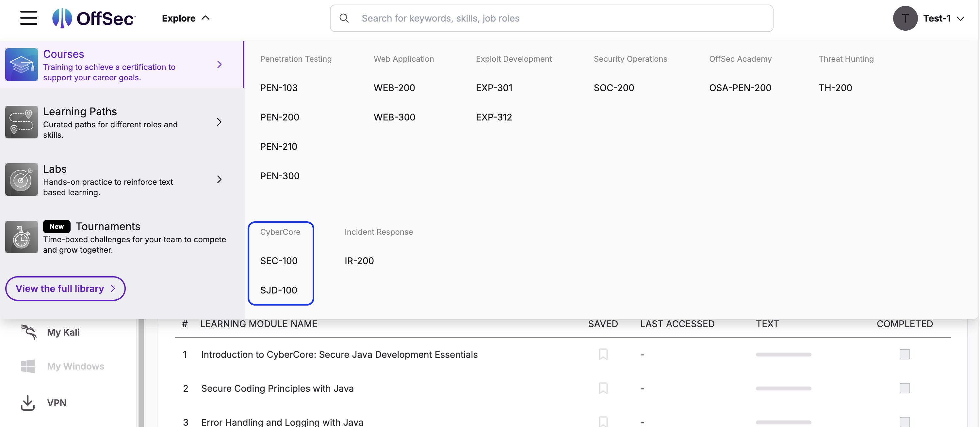Open 'Secure Coding Principles with Java' module
Image resolution: width=980 pixels, height=427 pixels.
(x=277, y=388)
